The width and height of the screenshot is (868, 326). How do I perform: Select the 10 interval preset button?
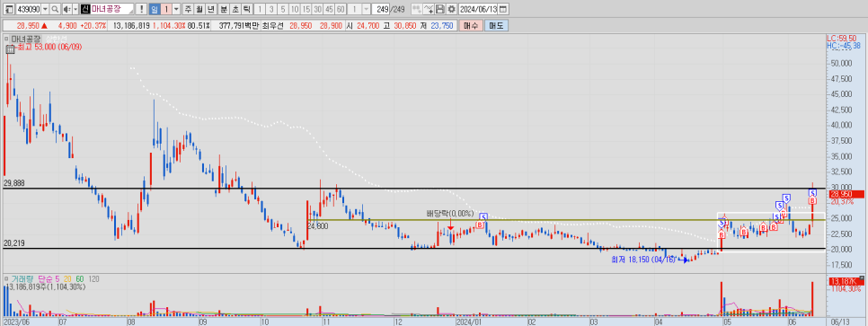tap(295, 9)
